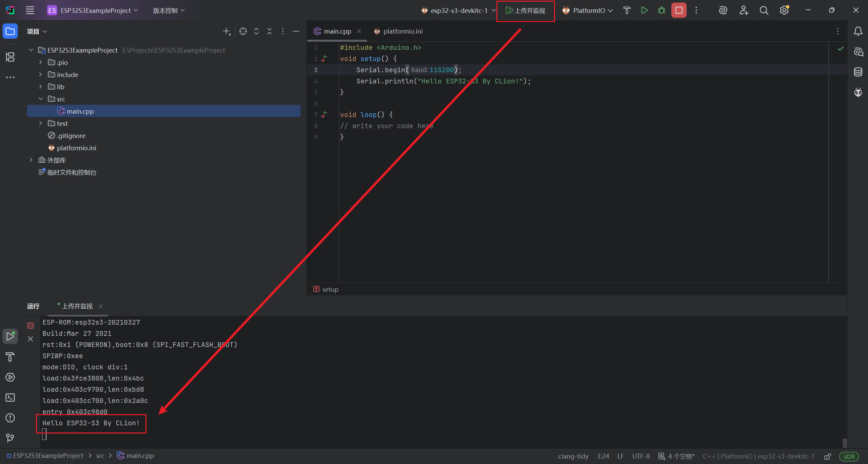This screenshot has width=868, height=464.
Task: Toggle the Project tool window button
Action: pos(10,32)
